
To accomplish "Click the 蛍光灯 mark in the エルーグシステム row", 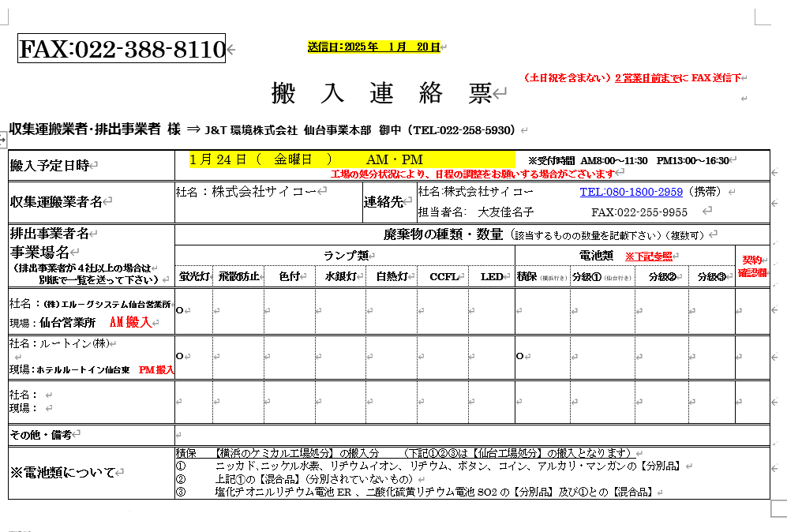I will coord(179,310).
